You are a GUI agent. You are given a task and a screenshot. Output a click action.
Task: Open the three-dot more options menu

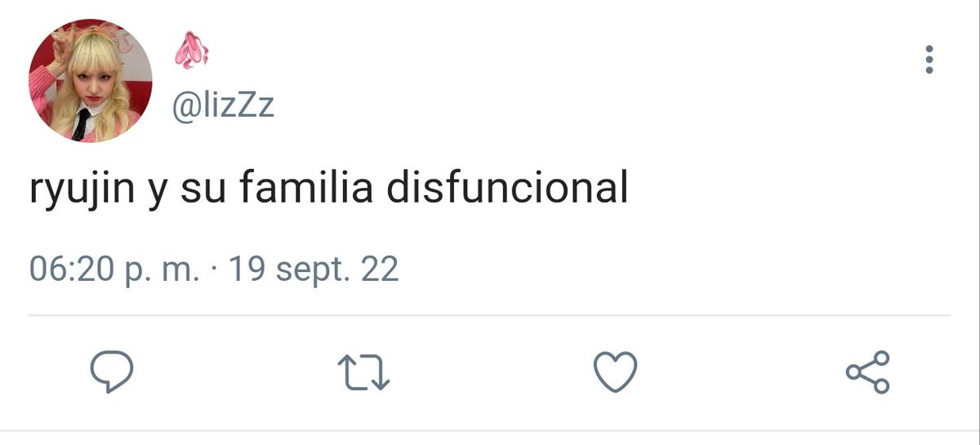(929, 60)
